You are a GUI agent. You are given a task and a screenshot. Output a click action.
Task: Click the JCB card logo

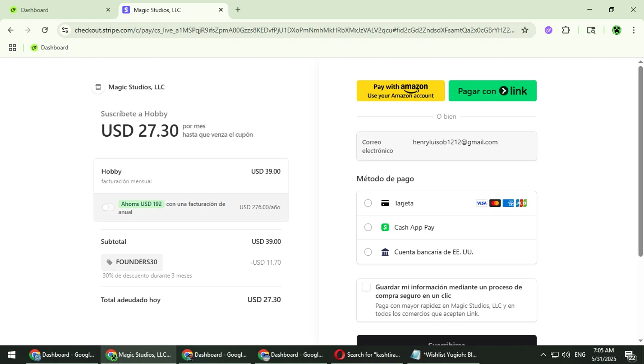point(521,203)
